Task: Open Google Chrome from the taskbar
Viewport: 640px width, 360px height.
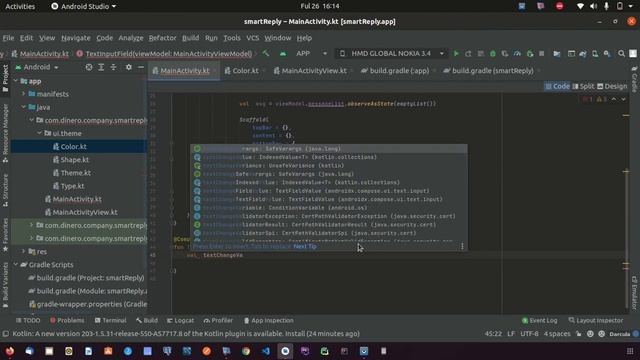Action: pyautogui.click(x=246, y=351)
